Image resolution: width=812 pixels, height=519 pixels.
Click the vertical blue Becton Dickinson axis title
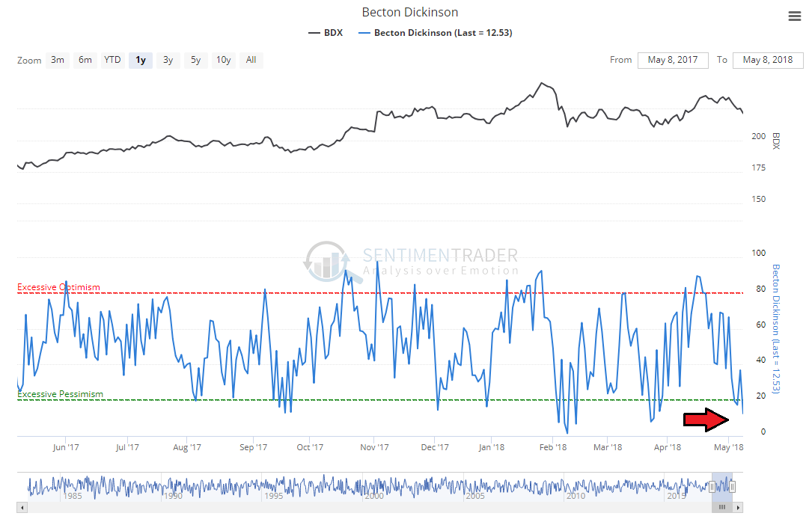point(776,329)
